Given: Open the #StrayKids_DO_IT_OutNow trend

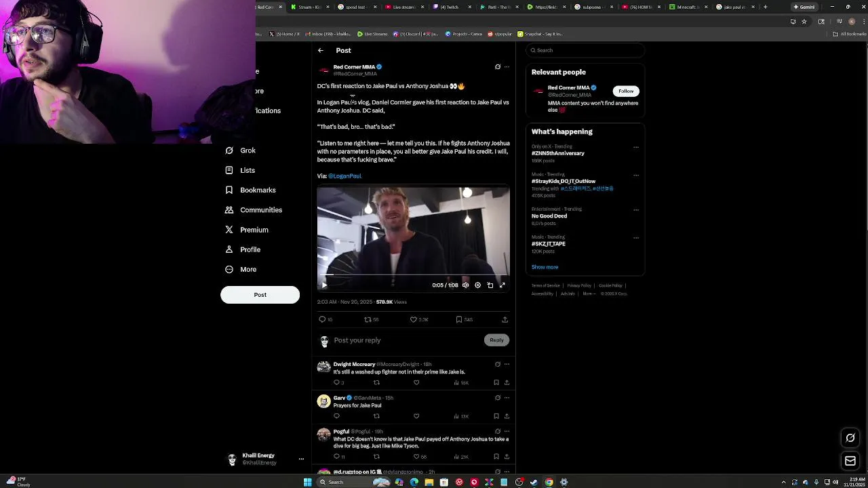Looking at the screenshot, I should 564,181.
